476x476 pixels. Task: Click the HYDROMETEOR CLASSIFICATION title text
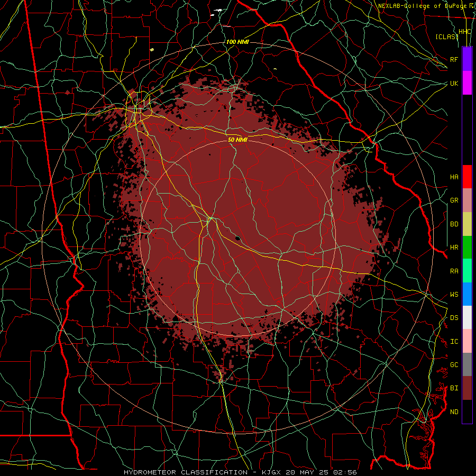(186, 472)
